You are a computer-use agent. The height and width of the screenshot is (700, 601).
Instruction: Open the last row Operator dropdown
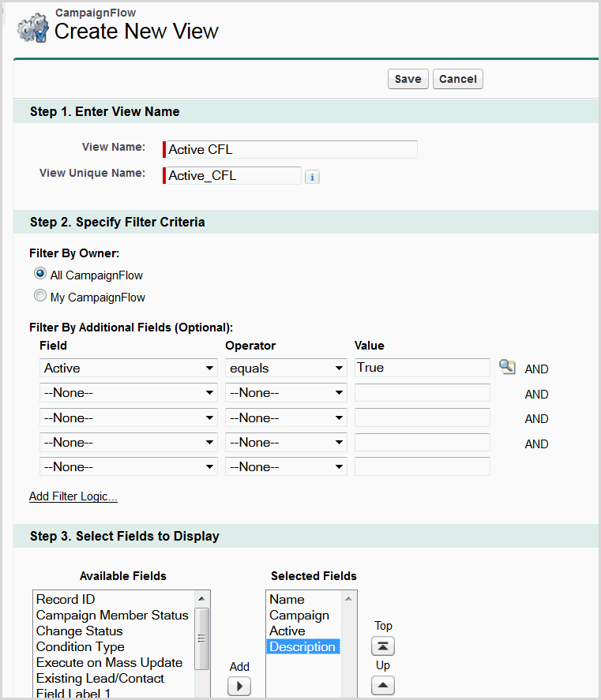pos(286,467)
